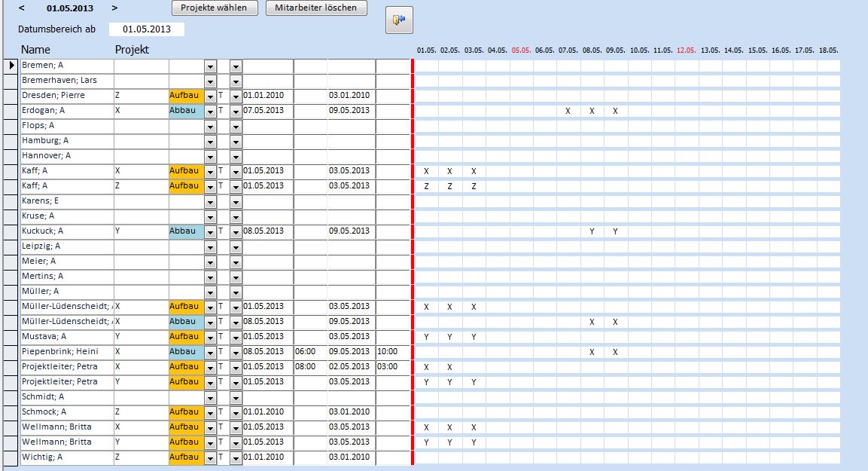Click the Projekte wählen button
The width and height of the screenshot is (868, 471).
215,8
